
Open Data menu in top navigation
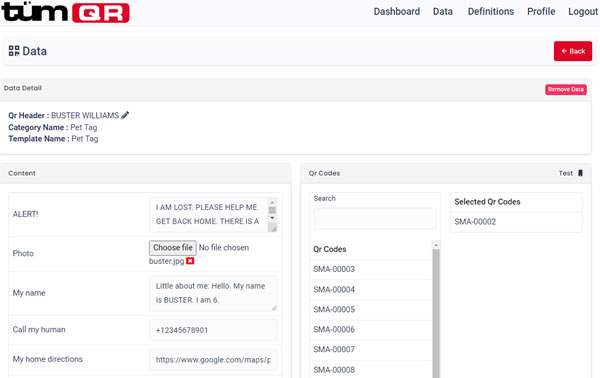coord(443,11)
